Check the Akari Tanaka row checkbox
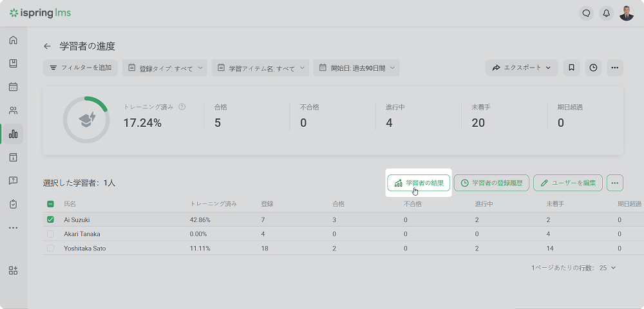Viewport: 644px width, 309px height. coord(51,234)
